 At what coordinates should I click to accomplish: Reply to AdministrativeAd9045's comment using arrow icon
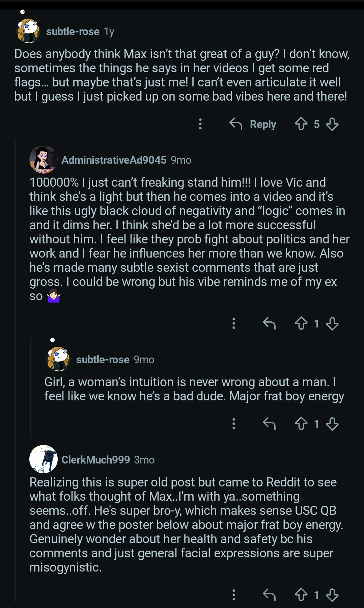click(269, 323)
